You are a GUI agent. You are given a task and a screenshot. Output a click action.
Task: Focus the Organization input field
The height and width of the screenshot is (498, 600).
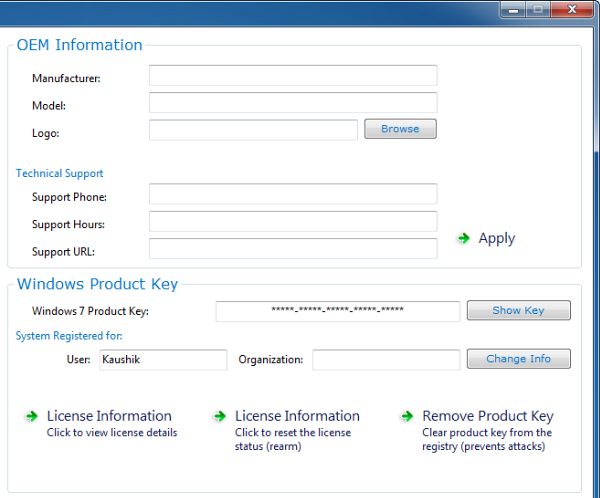click(x=386, y=360)
